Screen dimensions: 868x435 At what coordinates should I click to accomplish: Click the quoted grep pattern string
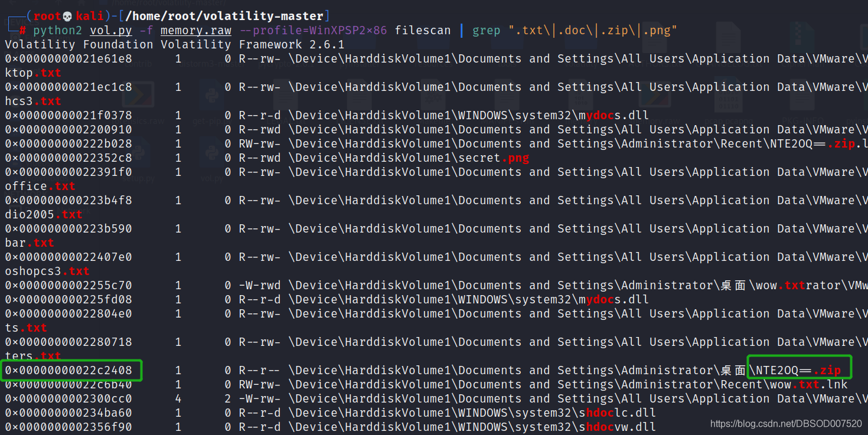tap(592, 30)
